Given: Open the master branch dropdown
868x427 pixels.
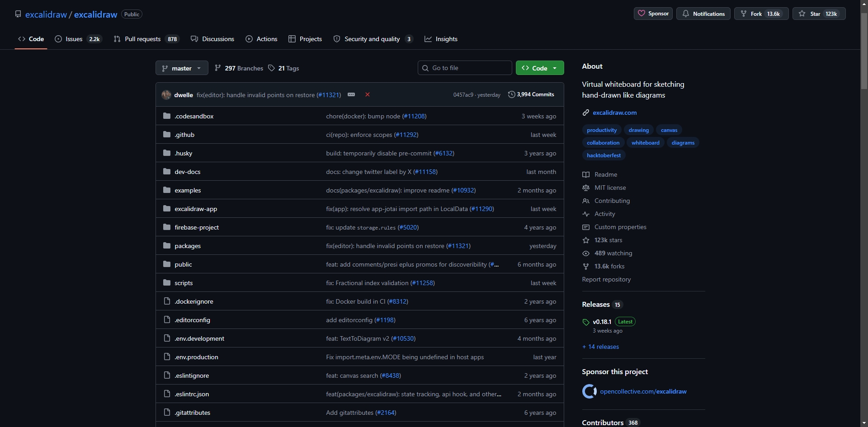Looking at the screenshot, I should tap(182, 68).
